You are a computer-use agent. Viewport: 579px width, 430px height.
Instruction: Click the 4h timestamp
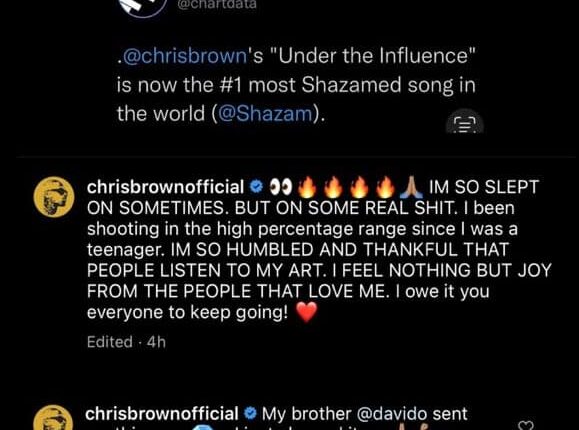point(156,342)
